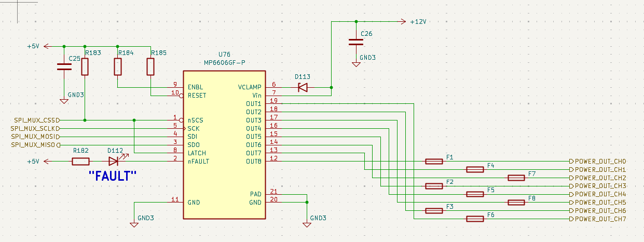Select the R182 resistor symbol
Image resolution: width=644 pixels, height=242 pixels.
click(x=80, y=162)
